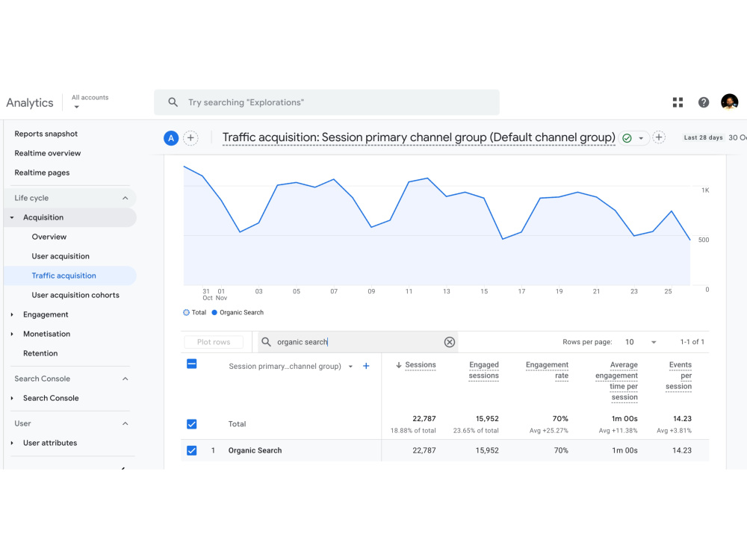Screen dimensions: 747x560
Task: Open the Google apps grid icon
Action: (x=678, y=102)
